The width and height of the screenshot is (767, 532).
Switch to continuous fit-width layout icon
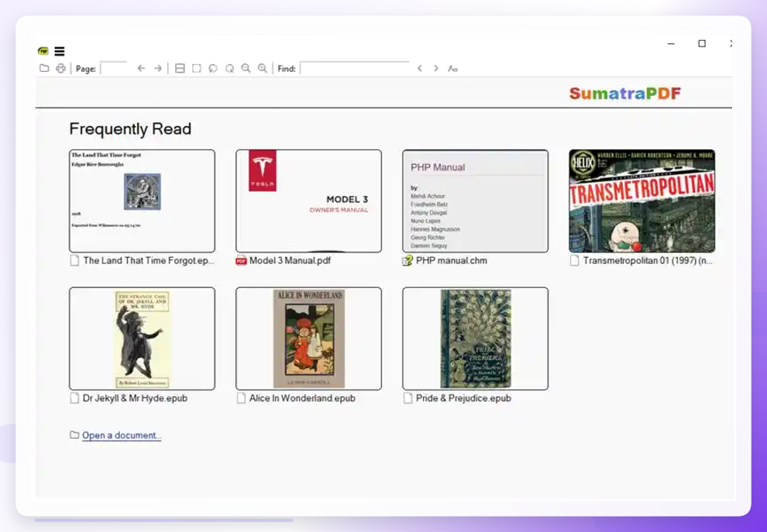coord(180,68)
